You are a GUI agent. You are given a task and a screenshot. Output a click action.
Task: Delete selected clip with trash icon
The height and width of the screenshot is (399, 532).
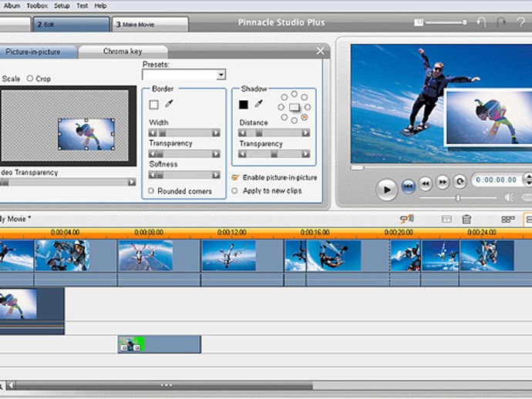tap(467, 219)
